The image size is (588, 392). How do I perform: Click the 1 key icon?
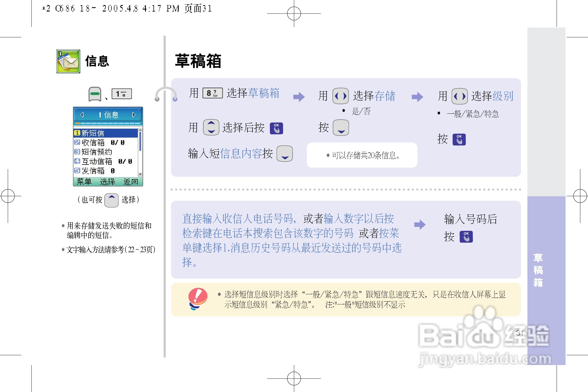click(x=122, y=94)
